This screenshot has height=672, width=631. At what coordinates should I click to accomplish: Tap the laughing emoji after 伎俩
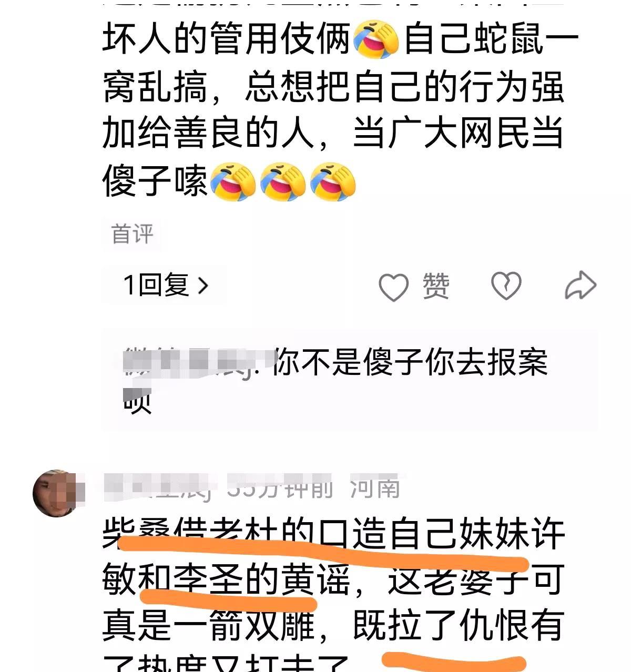pos(378,39)
